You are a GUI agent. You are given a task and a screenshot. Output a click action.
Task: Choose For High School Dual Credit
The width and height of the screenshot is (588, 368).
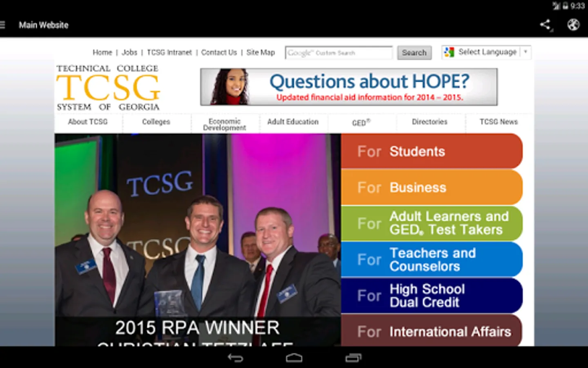coord(432,295)
